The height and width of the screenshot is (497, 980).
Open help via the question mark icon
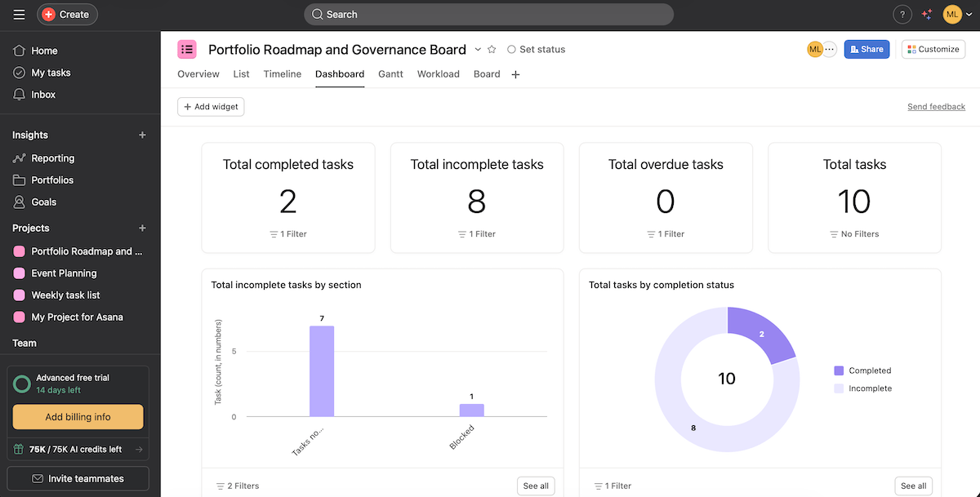[902, 14]
